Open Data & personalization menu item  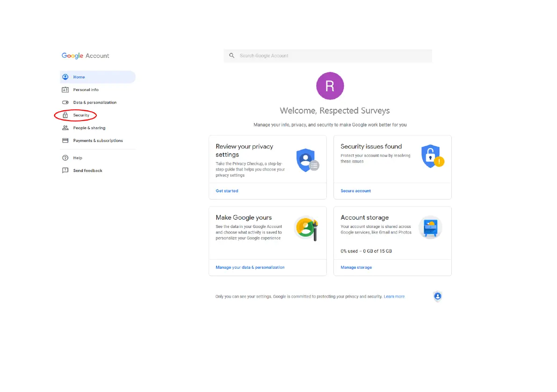(x=98, y=102)
